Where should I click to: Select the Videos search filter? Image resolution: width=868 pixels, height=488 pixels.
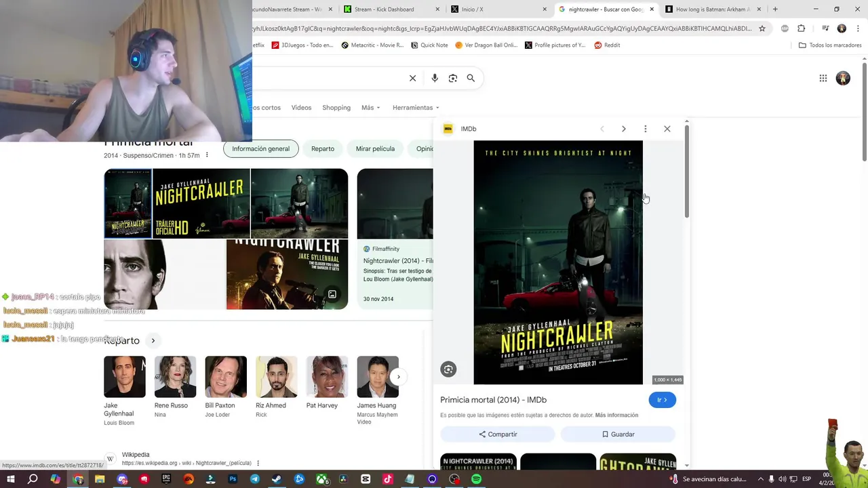(301, 108)
